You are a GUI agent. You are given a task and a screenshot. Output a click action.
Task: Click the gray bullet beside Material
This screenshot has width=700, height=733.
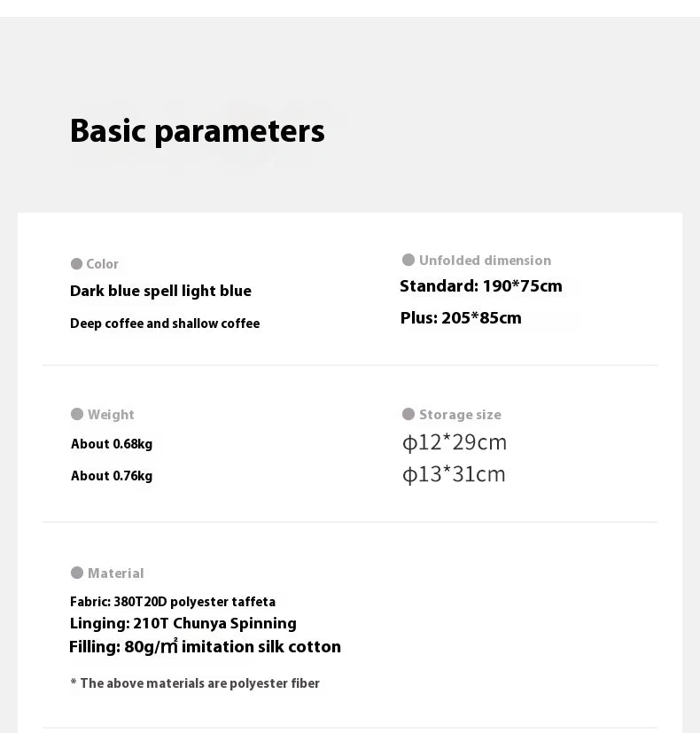point(77,573)
